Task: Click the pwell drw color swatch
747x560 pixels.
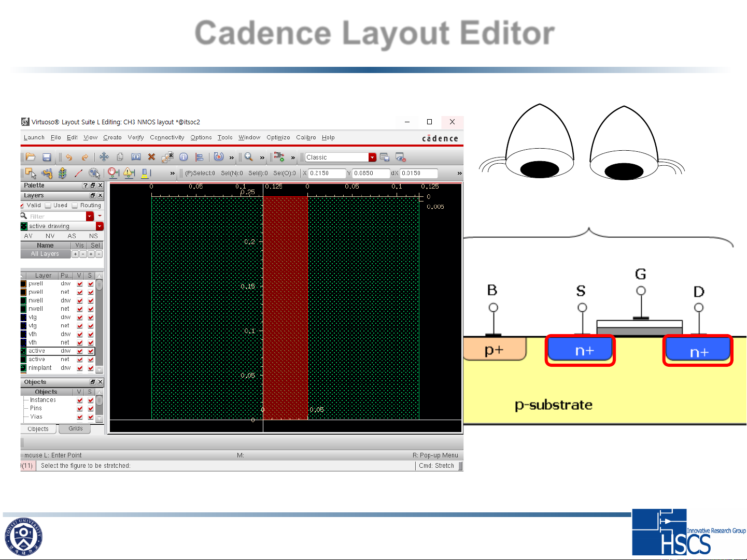Action: (23, 284)
